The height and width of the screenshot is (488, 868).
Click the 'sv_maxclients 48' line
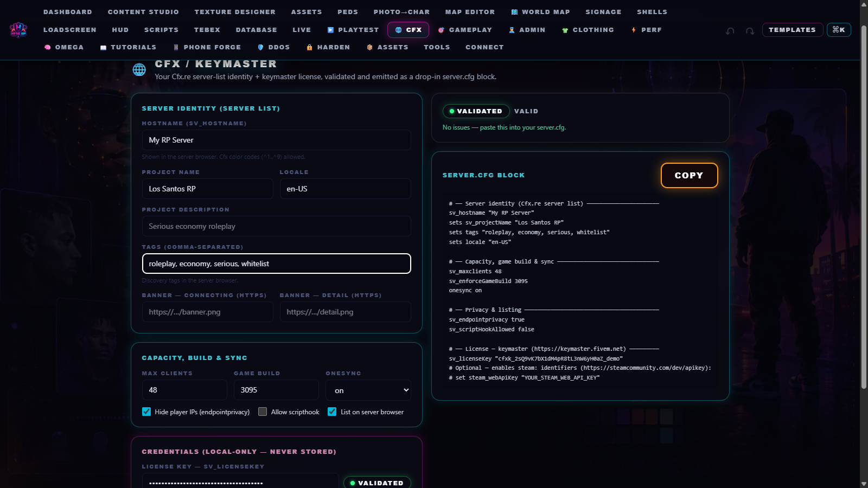pos(475,271)
